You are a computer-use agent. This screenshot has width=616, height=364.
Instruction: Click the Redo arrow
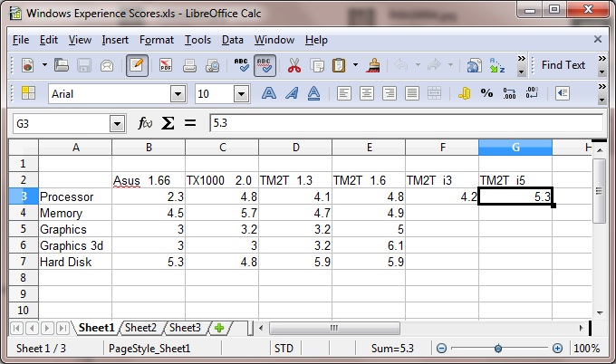click(x=434, y=65)
